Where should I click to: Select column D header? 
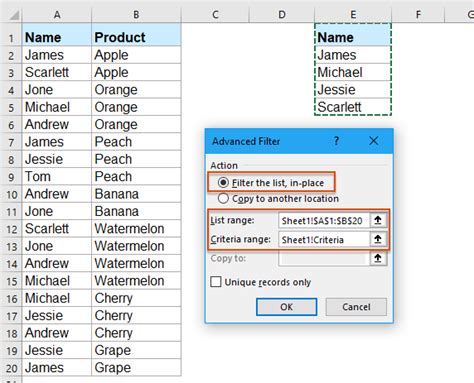pyautogui.click(x=282, y=15)
